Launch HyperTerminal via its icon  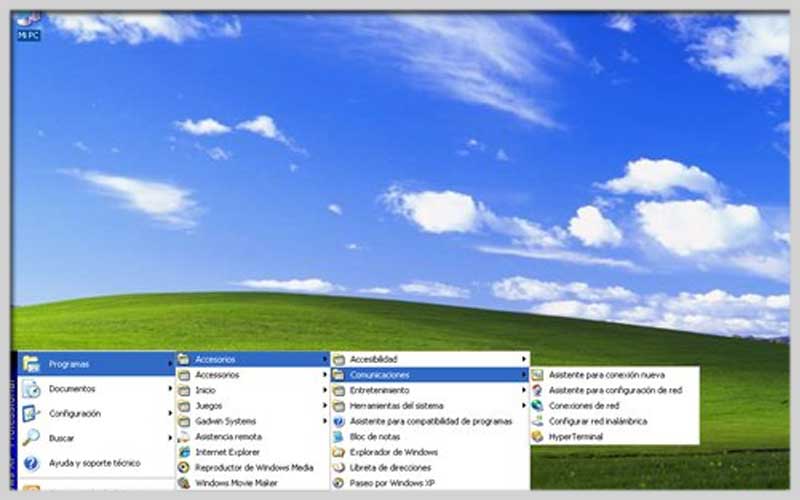(x=537, y=437)
